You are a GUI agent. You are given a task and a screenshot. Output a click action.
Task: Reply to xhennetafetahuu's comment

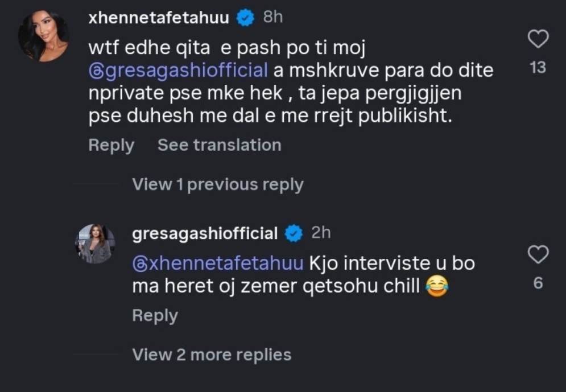click(x=111, y=145)
